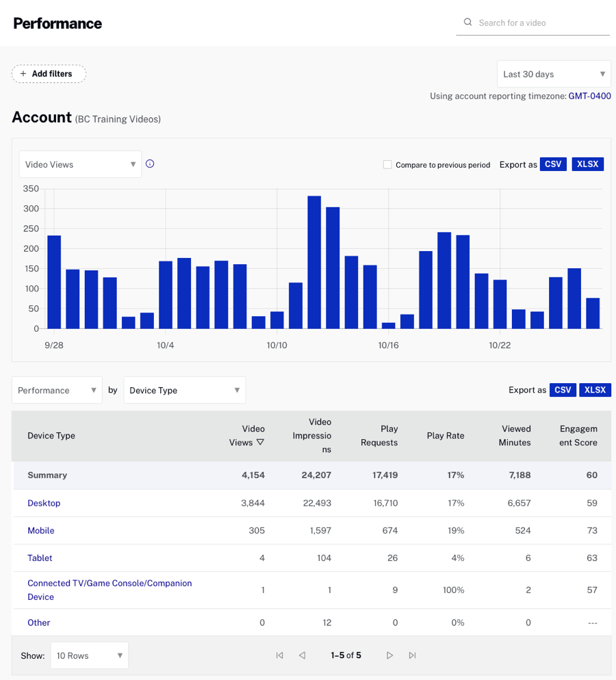The height and width of the screenshot is (680, 616).
Task: Click the search magnifier icon
Action: pyautogui.click(x=468, y=23)
